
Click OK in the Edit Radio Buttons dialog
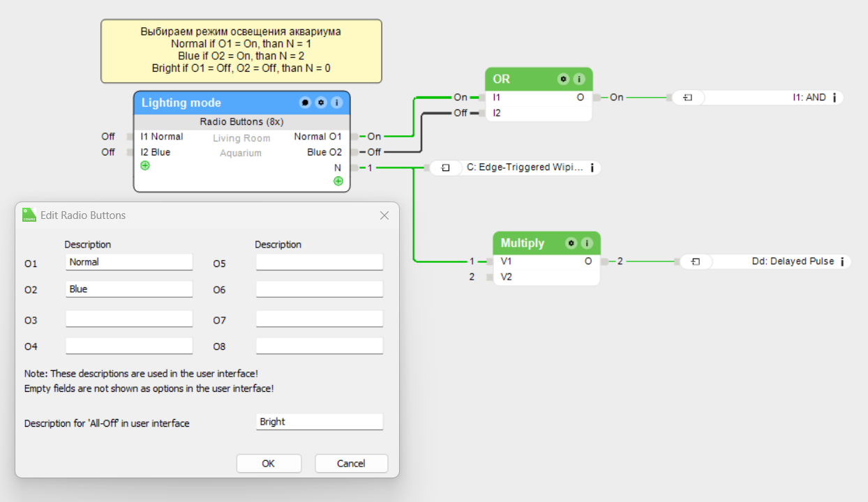coord(269,464)
